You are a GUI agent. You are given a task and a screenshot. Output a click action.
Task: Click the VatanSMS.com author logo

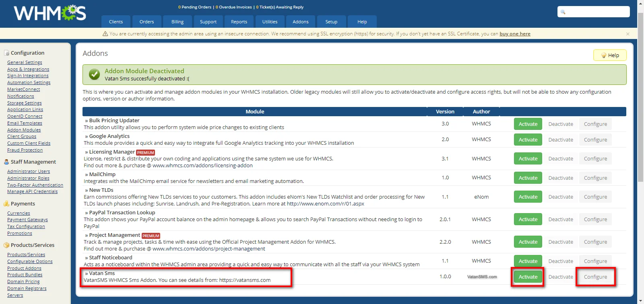coord(482,277)
